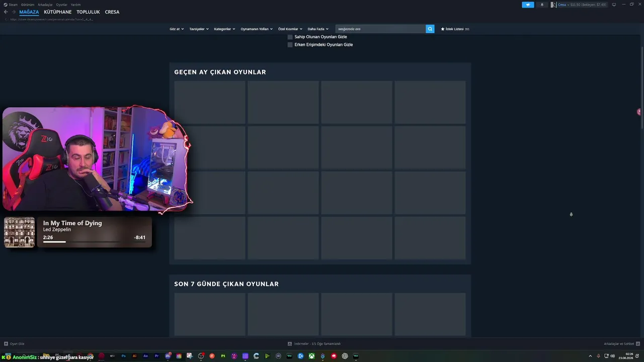The height and width of the screenshot is (362, 644).
Task: Focus the Mağazada ara search field
Action: tap(380, 29)
